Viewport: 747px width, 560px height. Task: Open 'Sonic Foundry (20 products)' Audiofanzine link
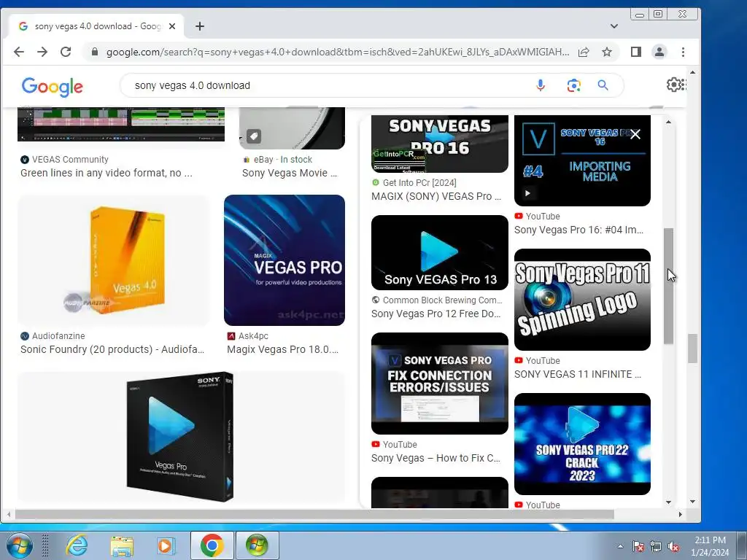112,349
